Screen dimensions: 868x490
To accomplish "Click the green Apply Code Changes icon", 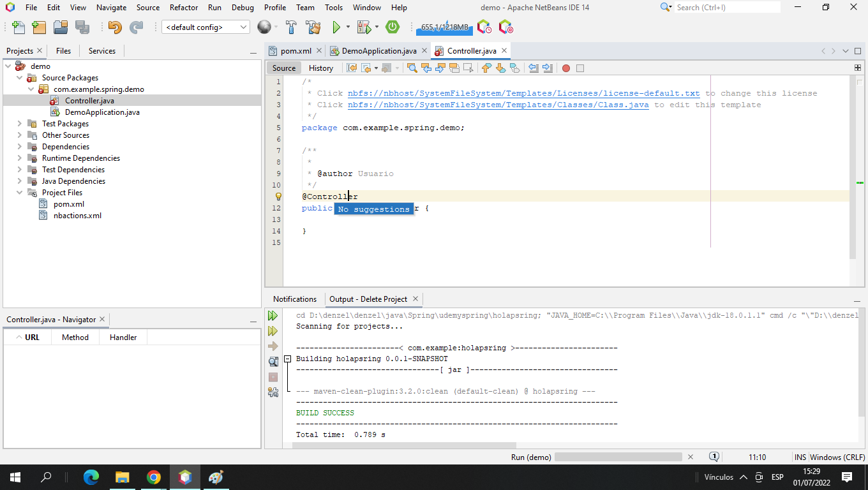I will (x=393, y=27).
